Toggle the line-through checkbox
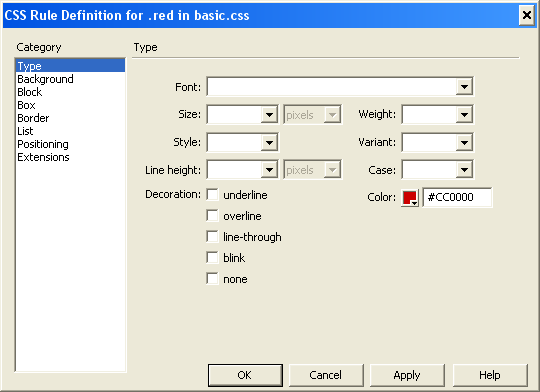 click(212, 236)
